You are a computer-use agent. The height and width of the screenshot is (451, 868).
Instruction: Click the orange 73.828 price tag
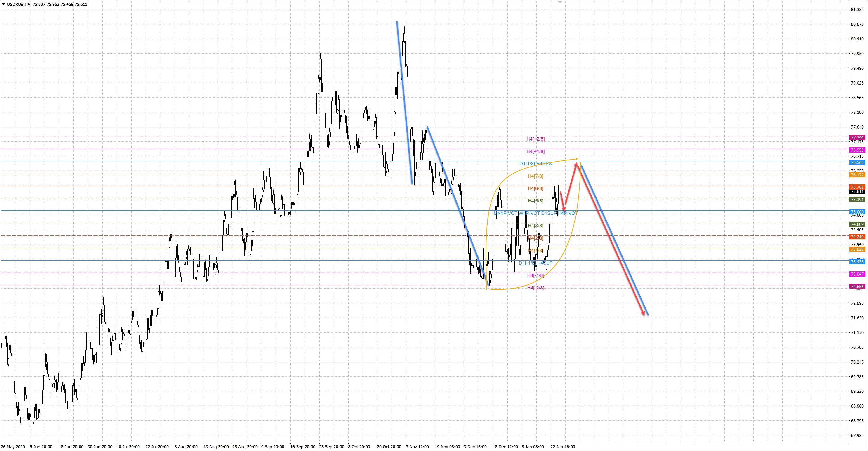coord(857,249)
